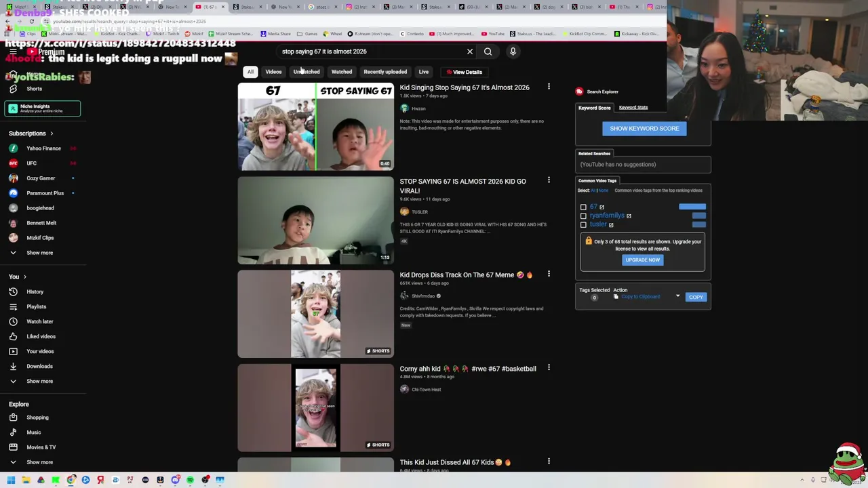Viewport: 868px width, 488px height.
Task: Open external link icon beside ryanfamilys tag
Action: pos(629,216)
